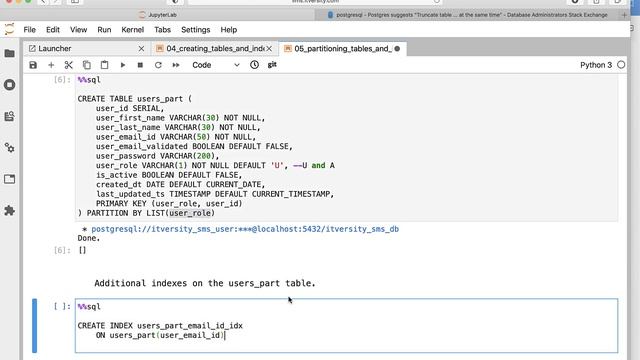Copy the selected cell
This screenshot has width=640, height=360.
87,65
